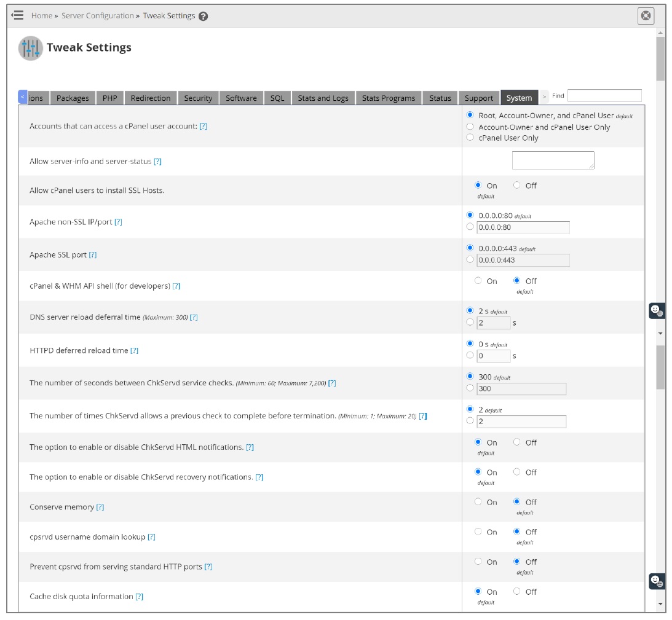Image resolution: width=672 pixels, height=620 pixels.
Task: Click the ChkServd previous check count field
Action: 521,422
